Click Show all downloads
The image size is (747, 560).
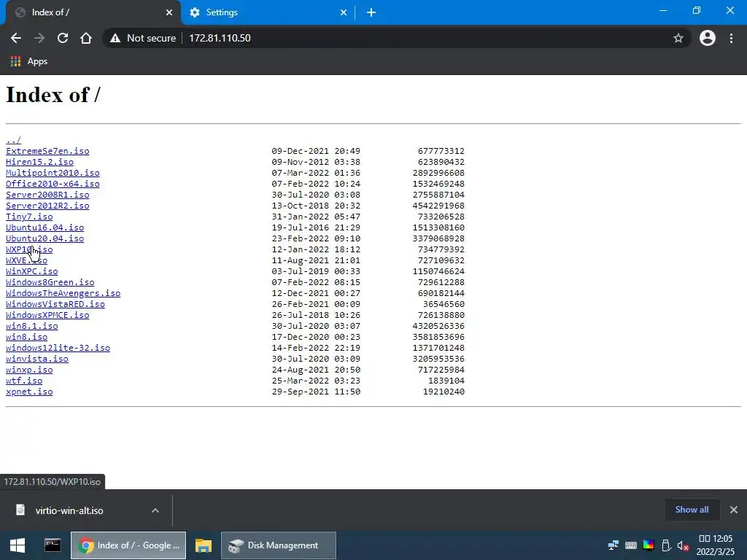692,510
